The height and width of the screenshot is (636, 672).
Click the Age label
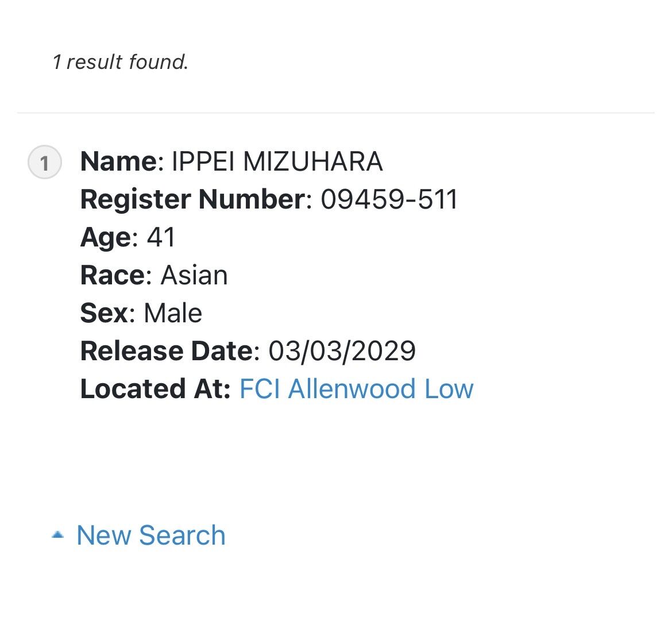point(106,238)
